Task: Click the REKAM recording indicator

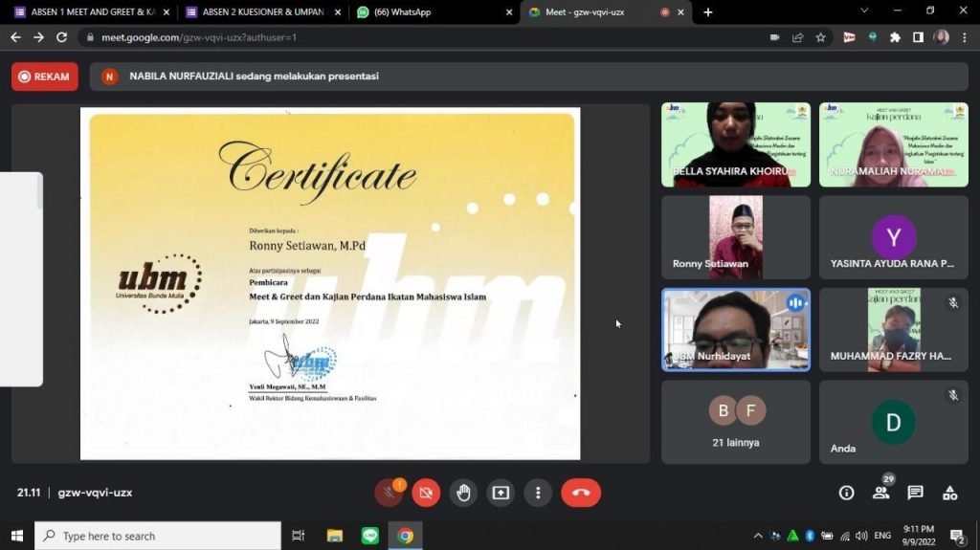Action: (x=44, y=77)
